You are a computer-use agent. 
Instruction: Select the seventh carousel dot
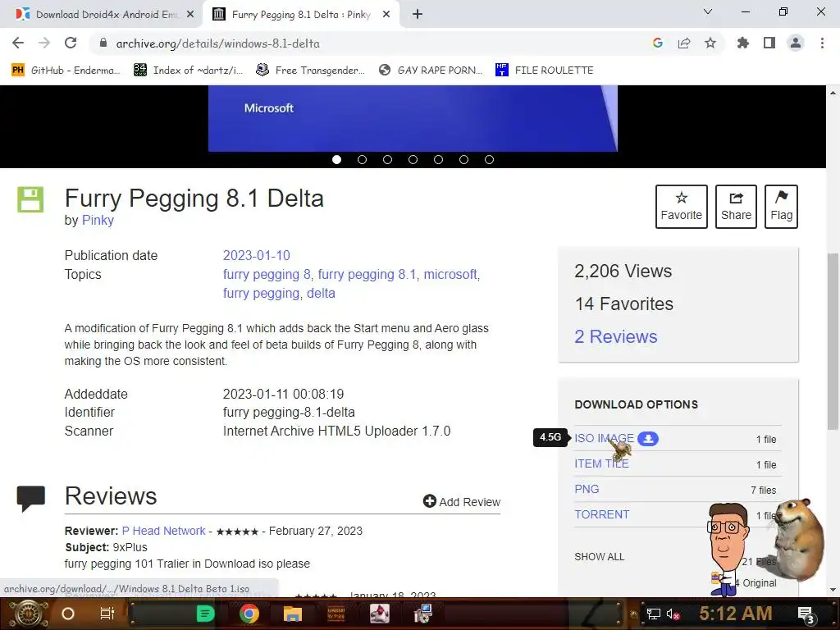coord(489,160)
